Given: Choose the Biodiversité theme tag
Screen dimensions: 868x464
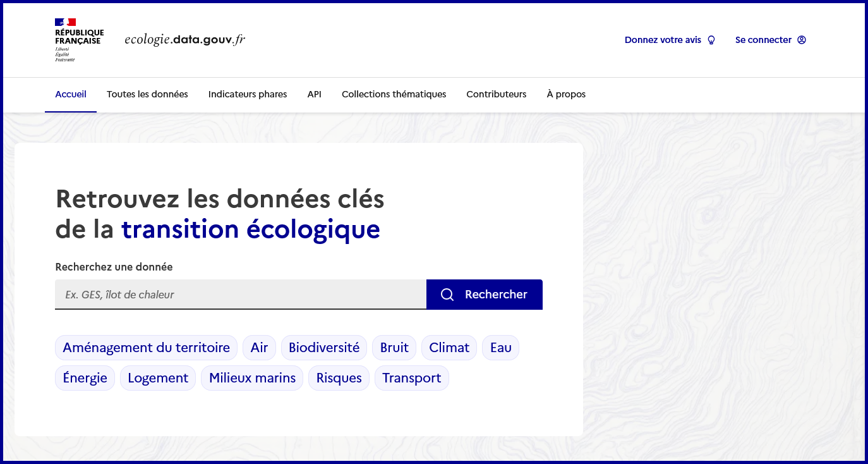Looking at the screenshot, I should (323, 348).
